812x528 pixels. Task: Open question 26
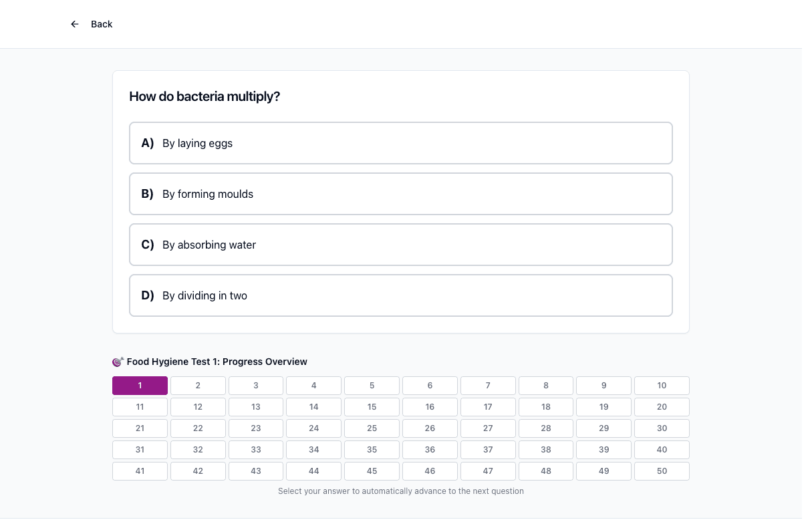pyautogui.click(x=430, y=428)
